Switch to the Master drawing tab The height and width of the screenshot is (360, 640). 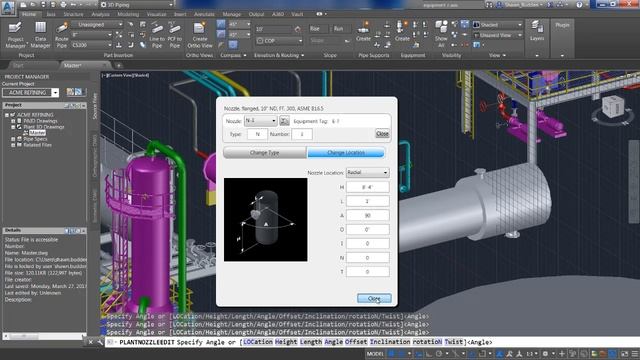(x=85, y=65)
